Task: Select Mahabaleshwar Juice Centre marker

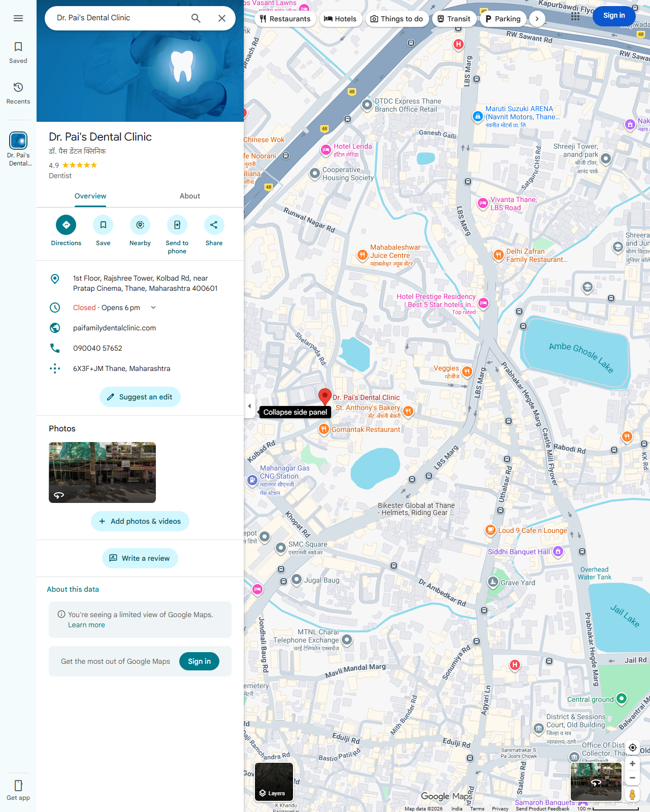Action: [362, 255]
